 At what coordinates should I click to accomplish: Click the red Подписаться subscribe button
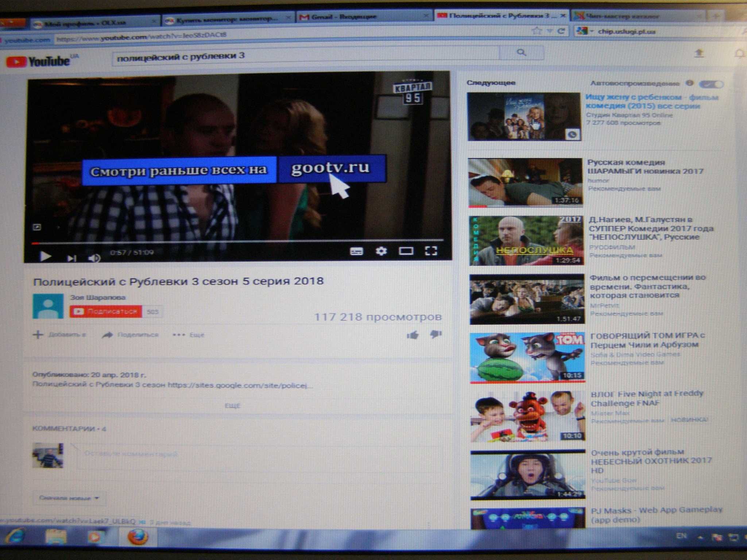tap(106, 311)
